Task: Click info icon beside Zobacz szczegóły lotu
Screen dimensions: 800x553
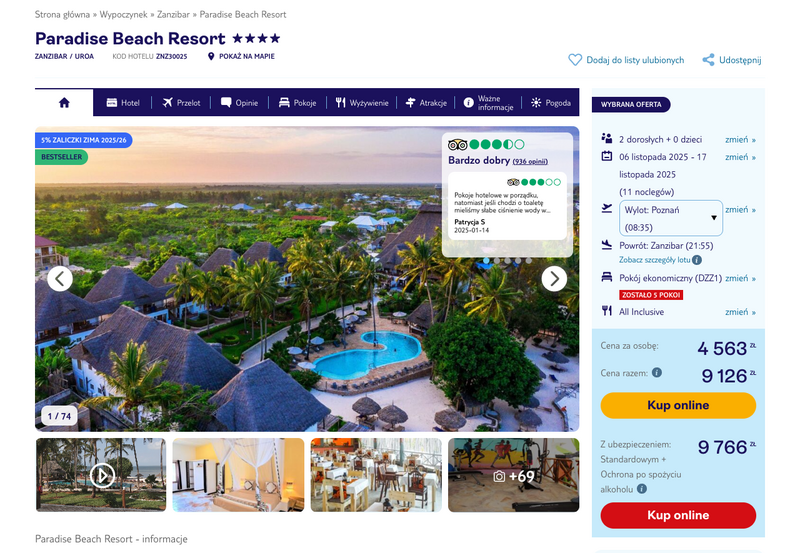Action: [697, 260]
